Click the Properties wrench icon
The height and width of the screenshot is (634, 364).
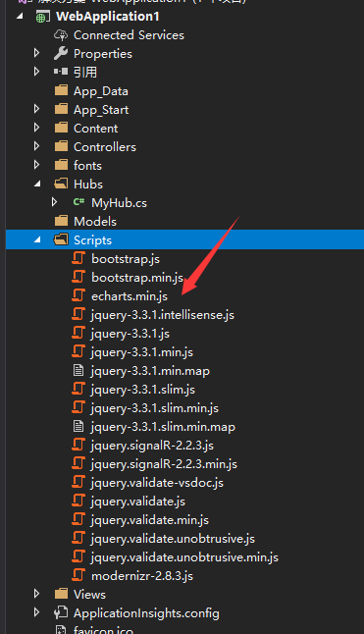click(x=61, y=53)
